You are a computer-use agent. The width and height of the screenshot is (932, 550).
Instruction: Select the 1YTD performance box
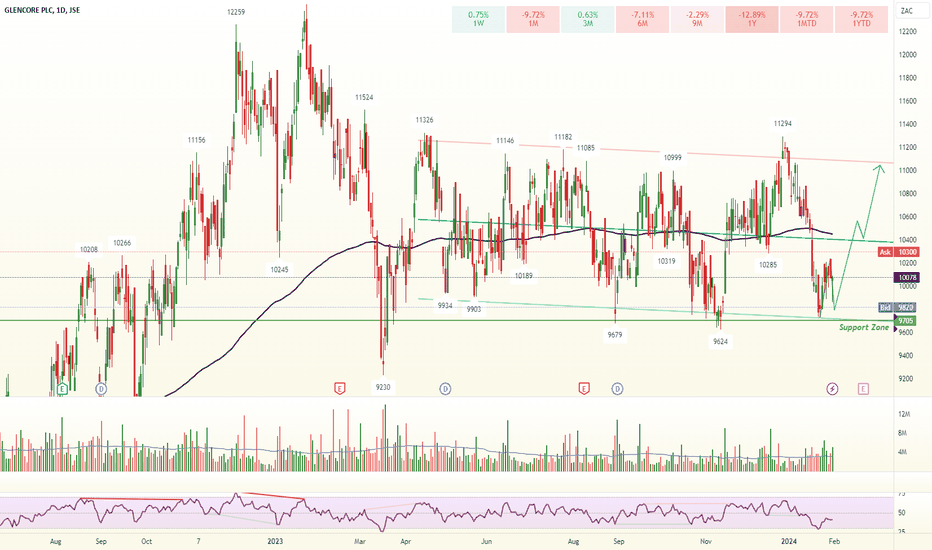click(861, 19)
